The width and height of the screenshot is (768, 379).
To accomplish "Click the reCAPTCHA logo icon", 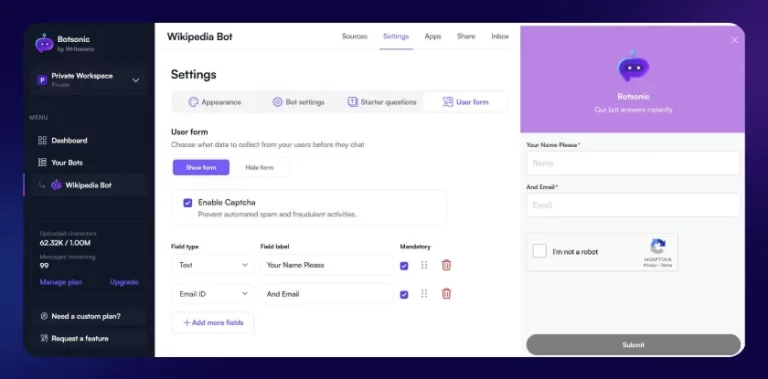I will pyautogui.click(x=658, y=247).
